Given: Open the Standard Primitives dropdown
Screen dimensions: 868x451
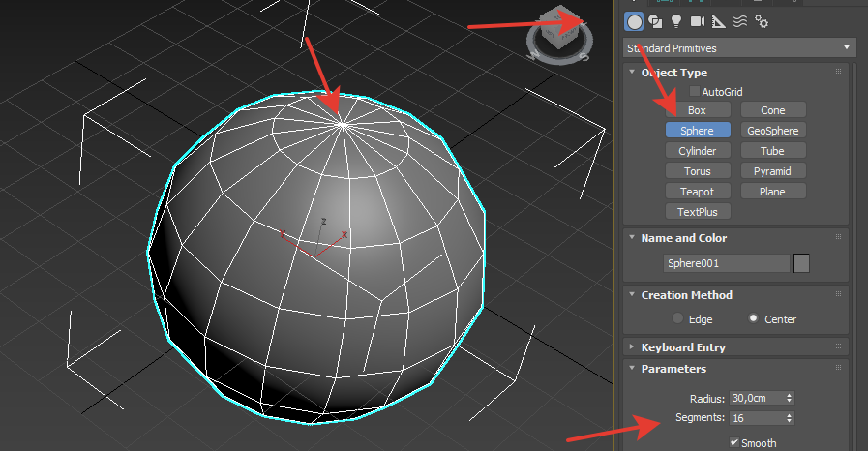Looking at the screenshot, I should pos(739,48).
